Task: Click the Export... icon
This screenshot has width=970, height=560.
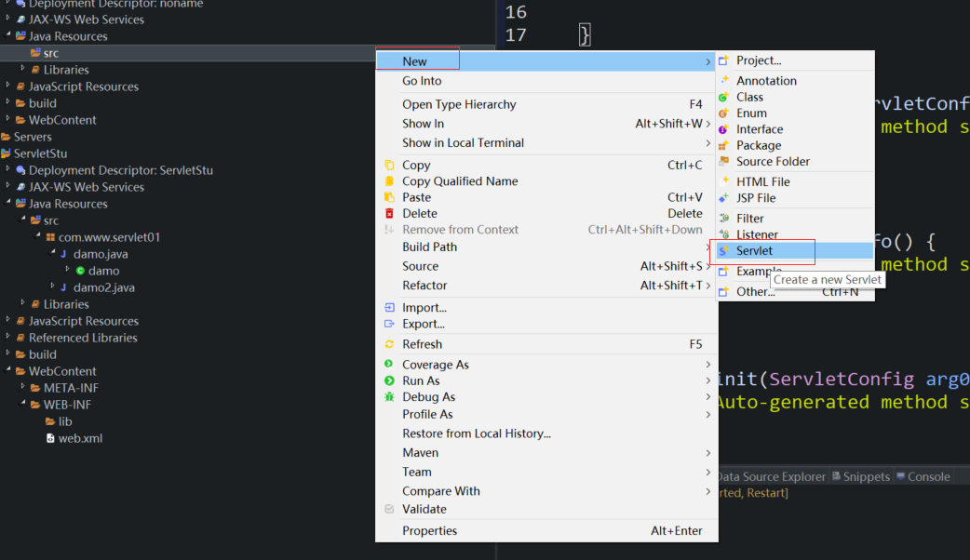Action: [389, 324]
